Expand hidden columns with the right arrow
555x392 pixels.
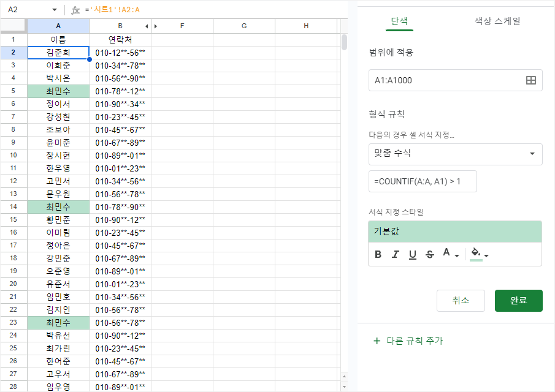[x=155, y=26]
